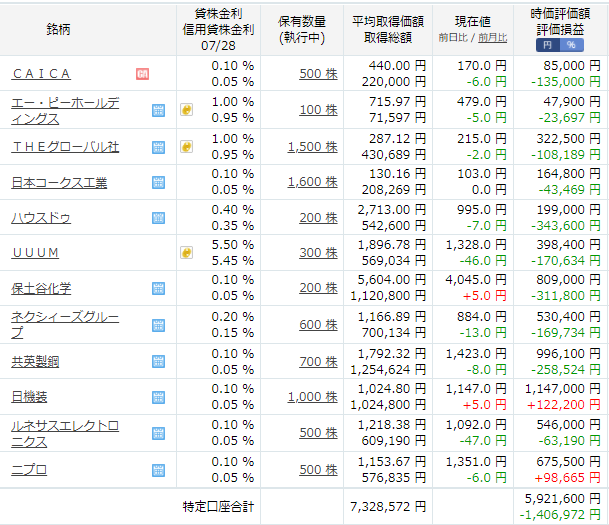Screen dimensions: 609x525
Task: Open 日本コークス工業 stock page
Action: 59,183
